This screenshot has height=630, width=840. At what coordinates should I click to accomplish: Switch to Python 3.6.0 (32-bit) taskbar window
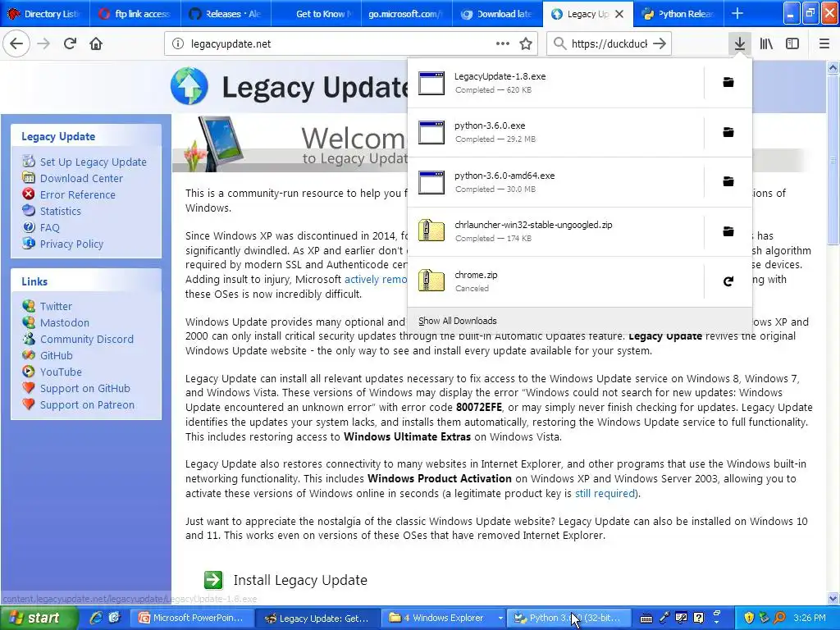(568, 618)
